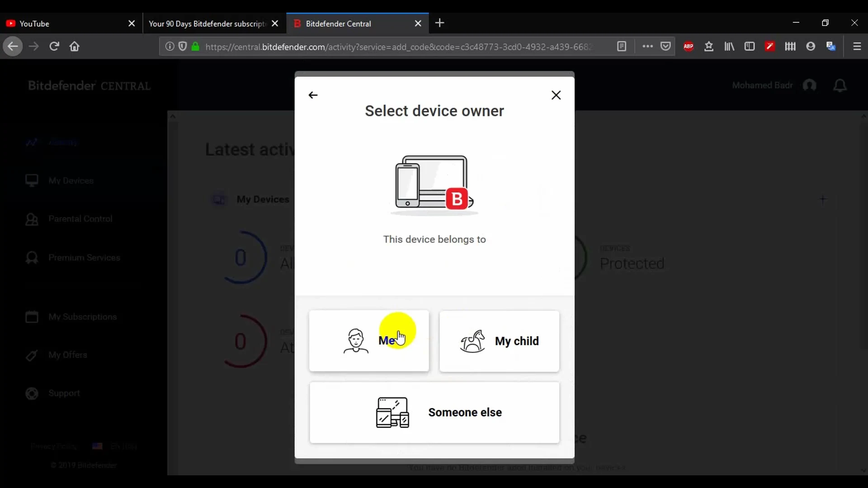Focus the URL address bar
The width and height of the screenshot is (868, 488).
coord(398,47)
